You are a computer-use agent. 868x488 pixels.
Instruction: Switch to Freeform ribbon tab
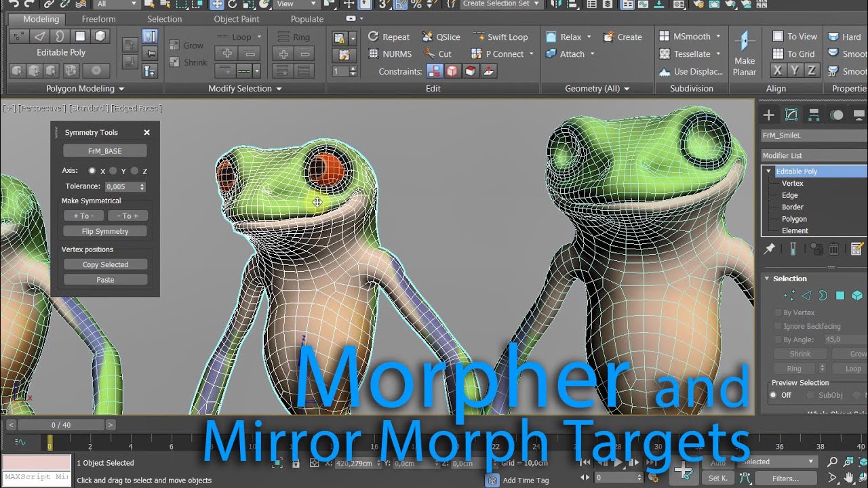pyautogui.click(x=98, y=19)
